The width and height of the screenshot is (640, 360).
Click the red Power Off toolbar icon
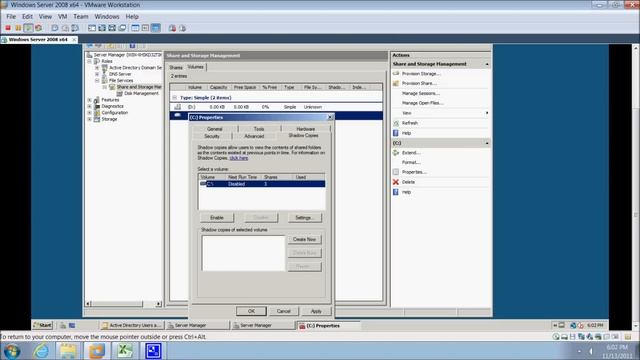point(8,28)
